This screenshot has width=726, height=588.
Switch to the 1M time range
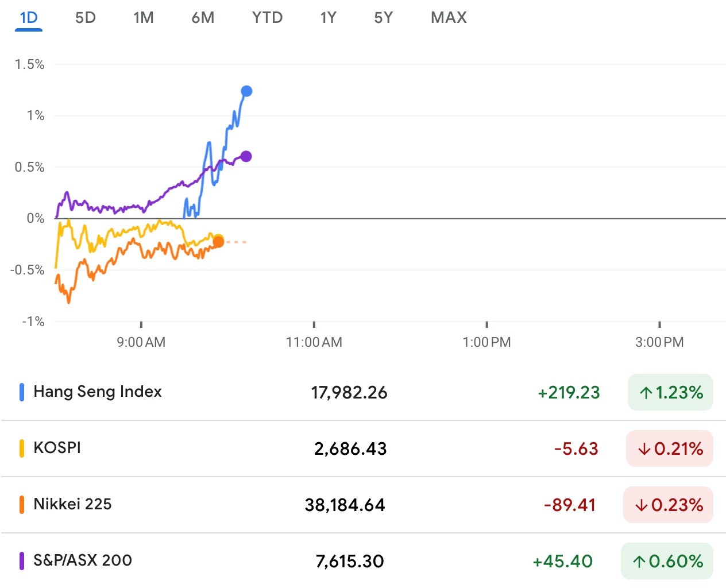[144, 18]
